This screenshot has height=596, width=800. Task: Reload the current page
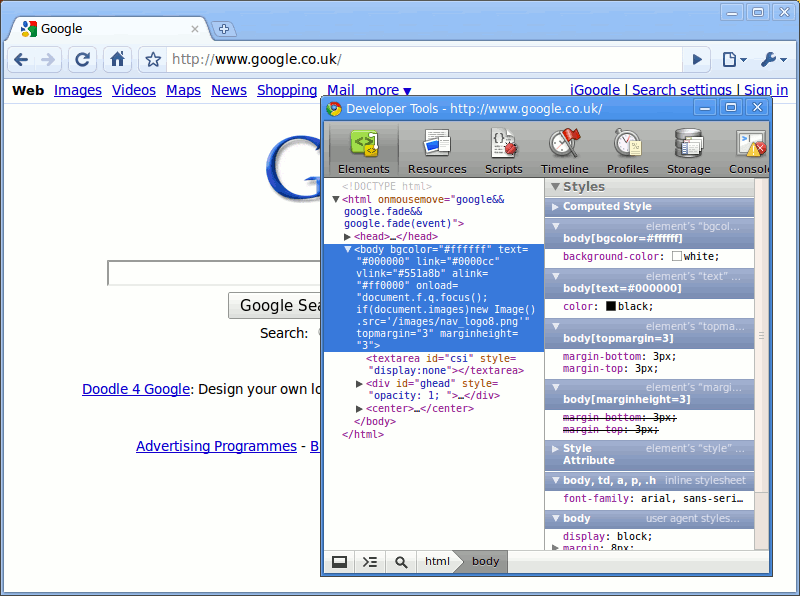click(x=83, y=59)
